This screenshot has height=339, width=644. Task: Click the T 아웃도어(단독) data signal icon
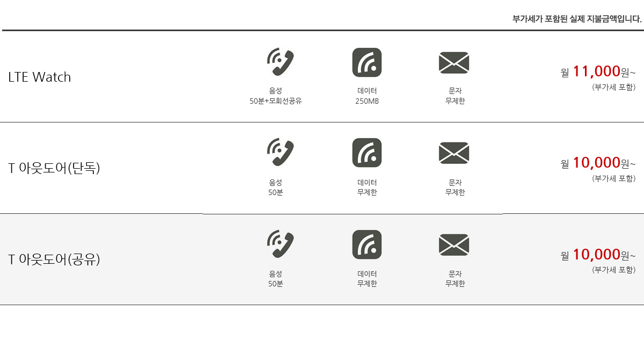tap(367, 153)
